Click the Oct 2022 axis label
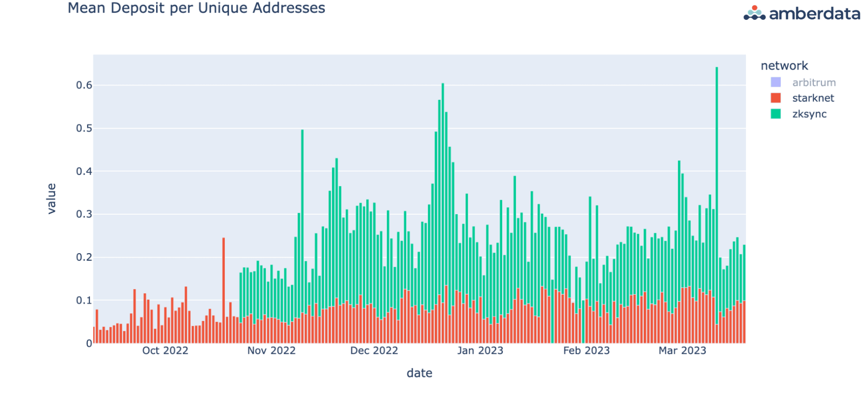Image resolution: width=868 pixels, height=414 pixels. click(166, 350)
